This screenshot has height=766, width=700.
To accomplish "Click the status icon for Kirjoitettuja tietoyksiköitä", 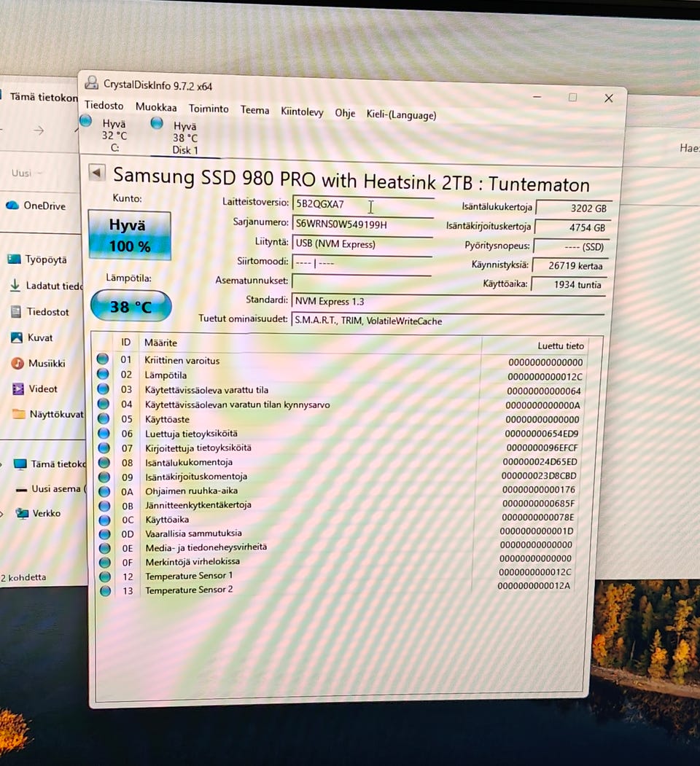I will (x=104, y=448).
